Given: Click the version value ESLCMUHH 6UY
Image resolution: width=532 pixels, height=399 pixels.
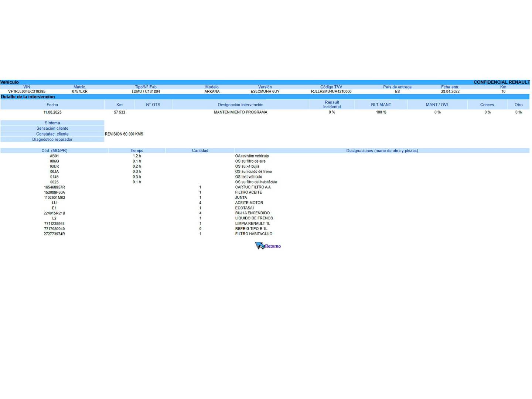Looking at the screenshot, I should click(x=265, y=91).
